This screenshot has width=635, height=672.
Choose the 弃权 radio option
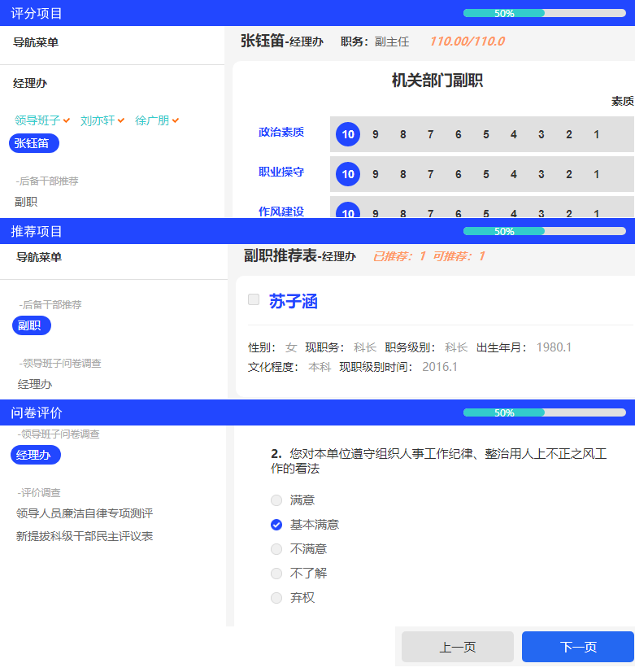pos(276,598)
